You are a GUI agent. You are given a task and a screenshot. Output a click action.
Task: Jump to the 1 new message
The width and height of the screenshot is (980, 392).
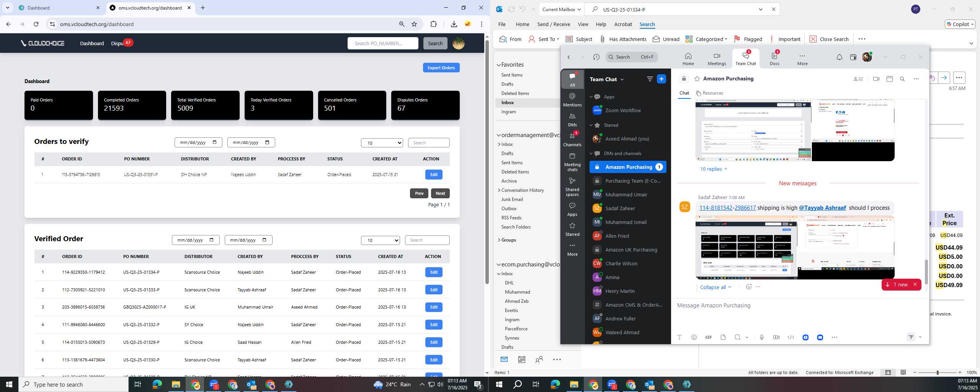[898, 284]
